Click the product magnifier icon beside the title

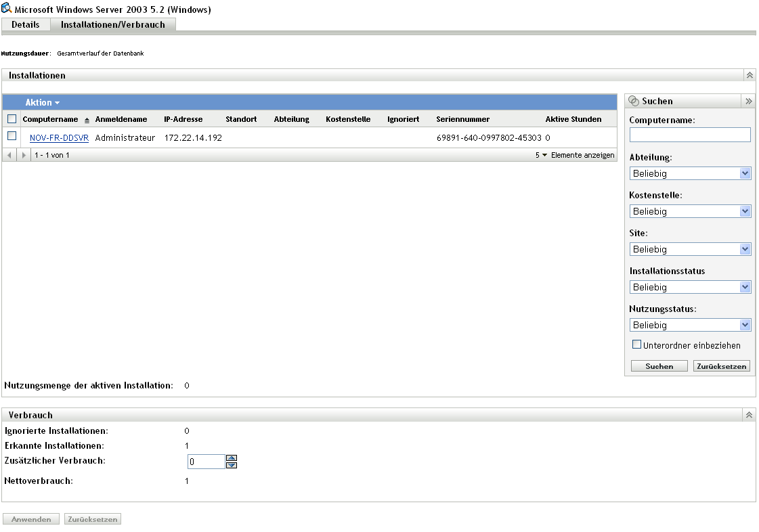(x=7, y=8)
